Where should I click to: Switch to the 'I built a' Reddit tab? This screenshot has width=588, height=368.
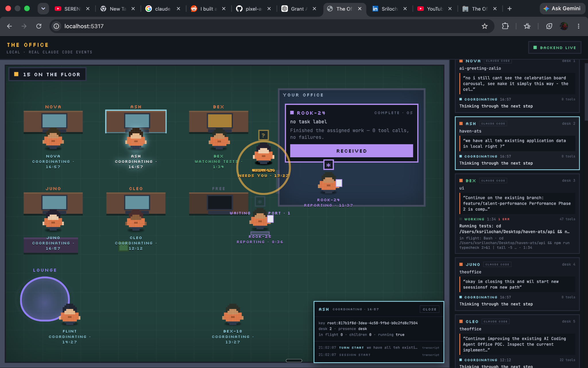(x=208, y=9)
